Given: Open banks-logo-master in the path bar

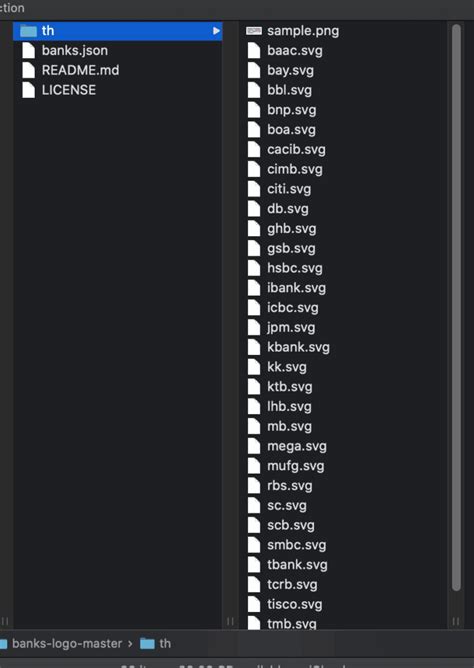Looking at the screenshot, I should [x=67, y=643].
